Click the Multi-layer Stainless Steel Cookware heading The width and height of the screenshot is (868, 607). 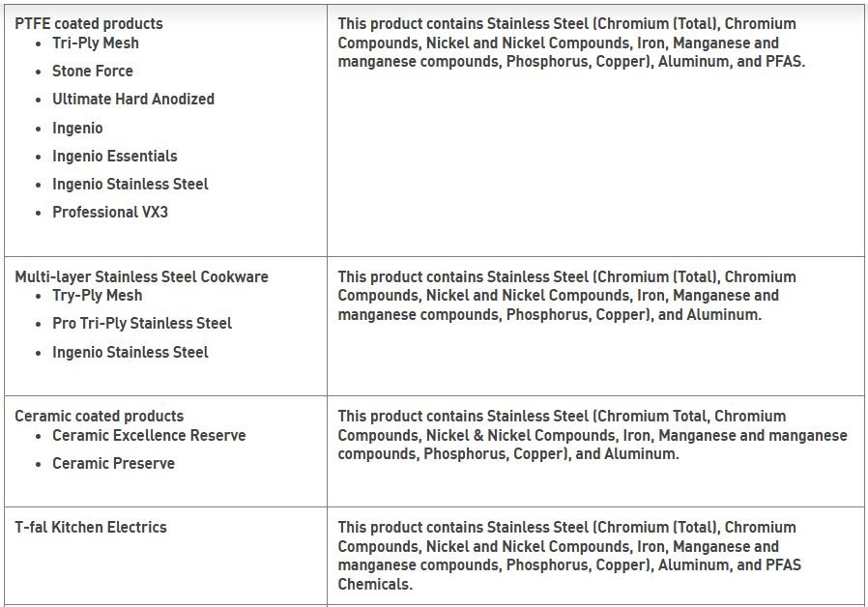(x=141, y=276)
